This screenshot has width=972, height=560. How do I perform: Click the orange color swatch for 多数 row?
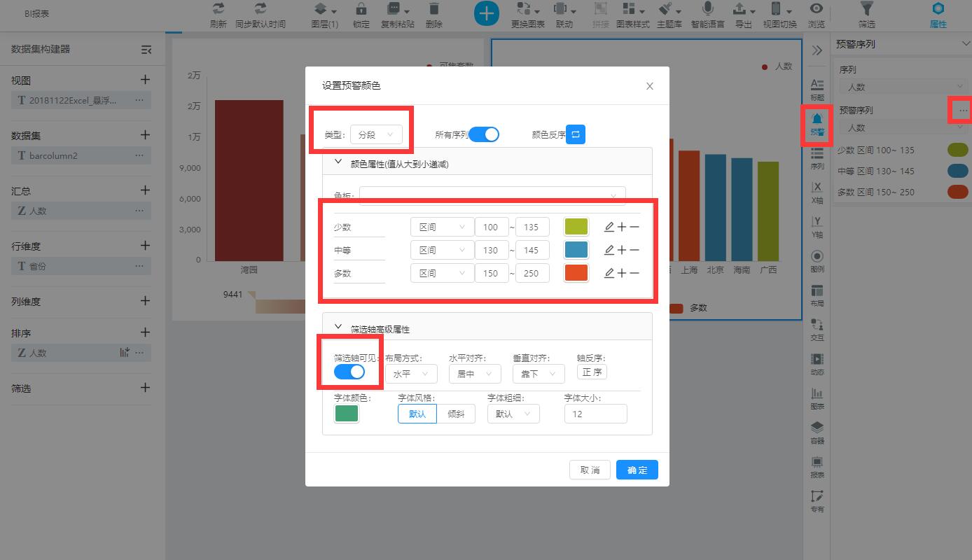(x=576, y=273)
